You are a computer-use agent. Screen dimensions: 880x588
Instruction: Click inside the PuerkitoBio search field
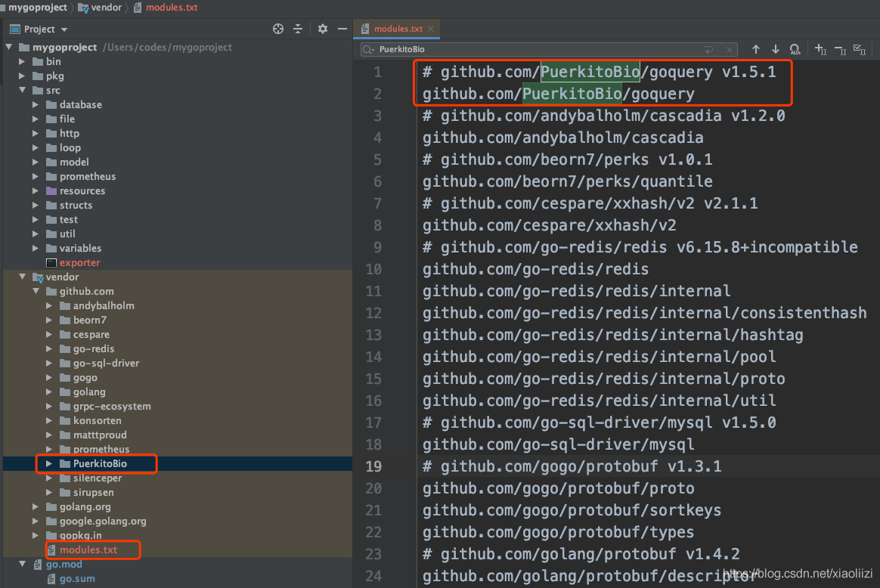[529, 49]
